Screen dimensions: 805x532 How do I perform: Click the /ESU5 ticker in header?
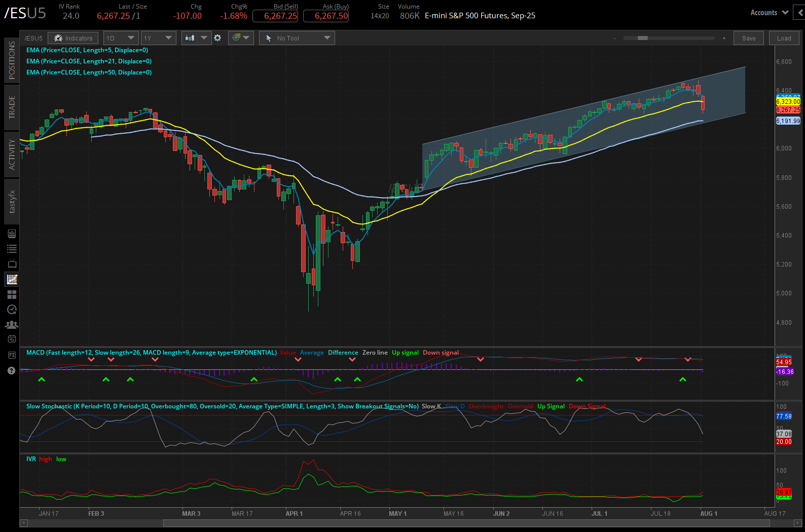click(x=25, y=13)
